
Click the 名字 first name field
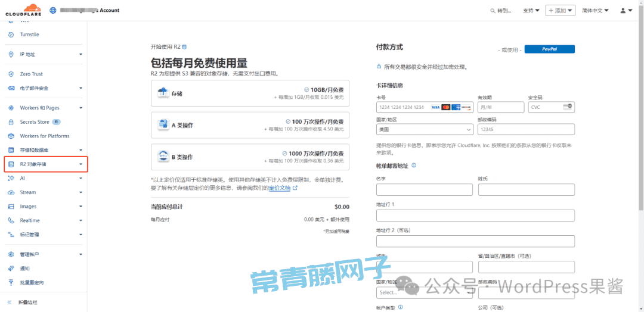pos(425,189)
